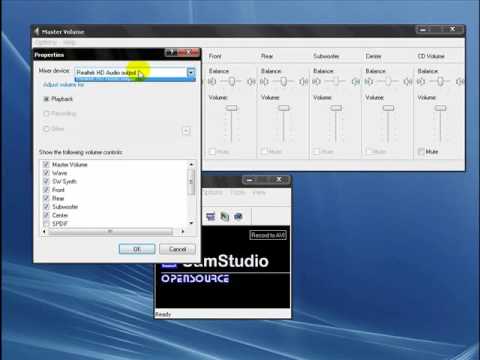Click the left speaker icon under CD Volume Balance
This screenshot has width=480, height=360.
click(x=421, y=82)
